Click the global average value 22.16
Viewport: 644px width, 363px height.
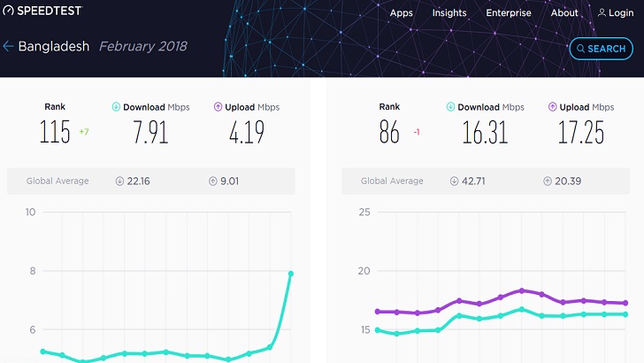pos(138,181)
